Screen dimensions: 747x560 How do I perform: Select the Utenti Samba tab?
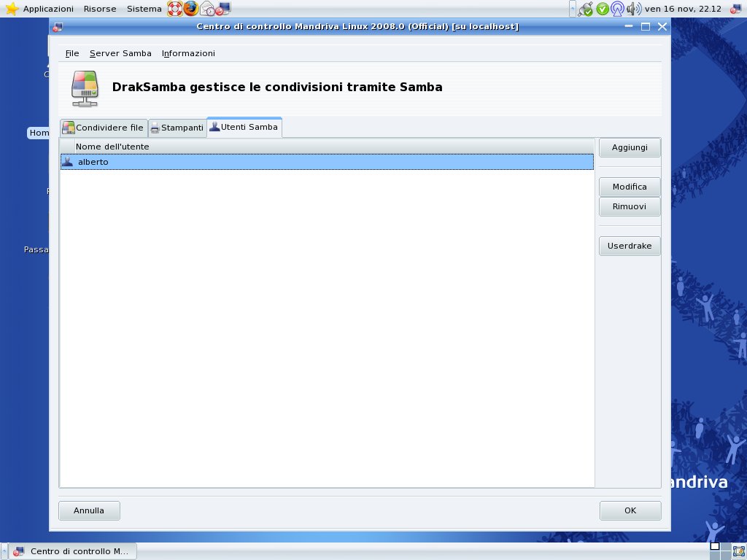(x=244, y=127)
